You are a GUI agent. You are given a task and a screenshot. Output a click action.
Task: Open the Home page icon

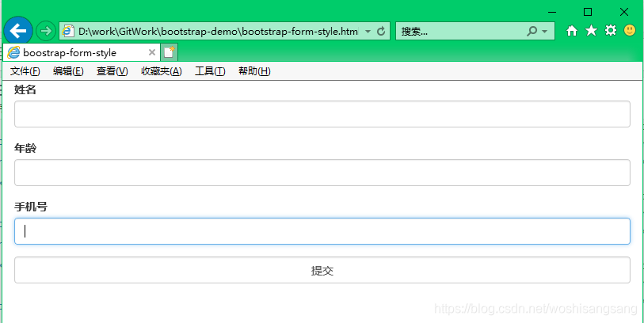(572, 31)
